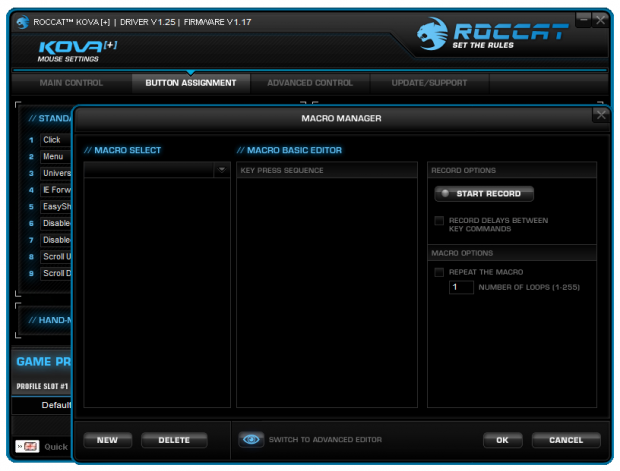This screenshot has width=620, height=471.
Task: Open button 1 Click assignment dropdown
Action: (x=56, y=140)
